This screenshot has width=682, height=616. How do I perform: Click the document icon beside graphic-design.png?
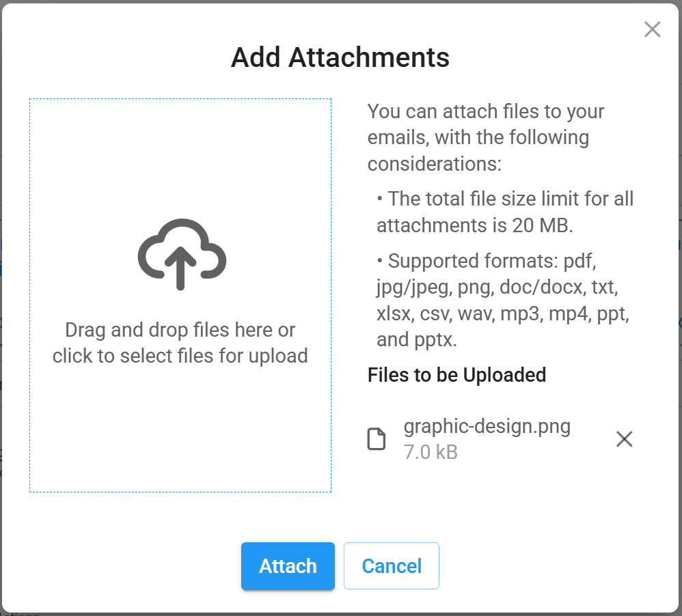click(377, 439)
